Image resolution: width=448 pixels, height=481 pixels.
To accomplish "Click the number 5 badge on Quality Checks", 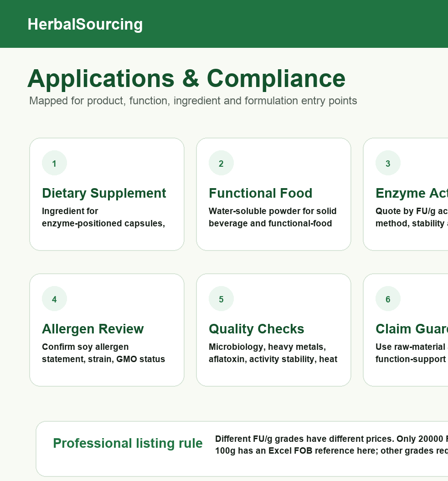I will coord(221,299).
